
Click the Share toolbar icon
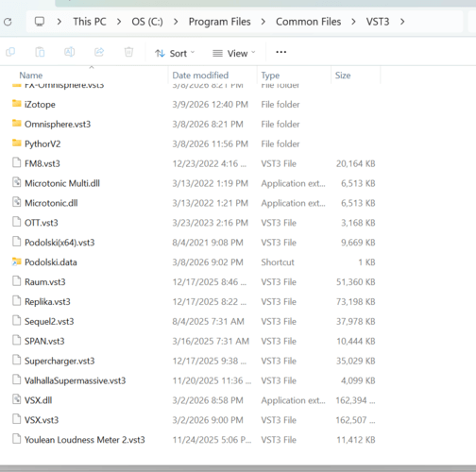pyautogui.click(x=99, y=52)
